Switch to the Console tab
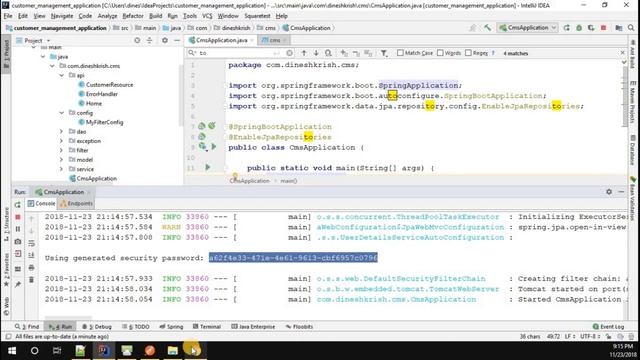 tap(41, 204)
